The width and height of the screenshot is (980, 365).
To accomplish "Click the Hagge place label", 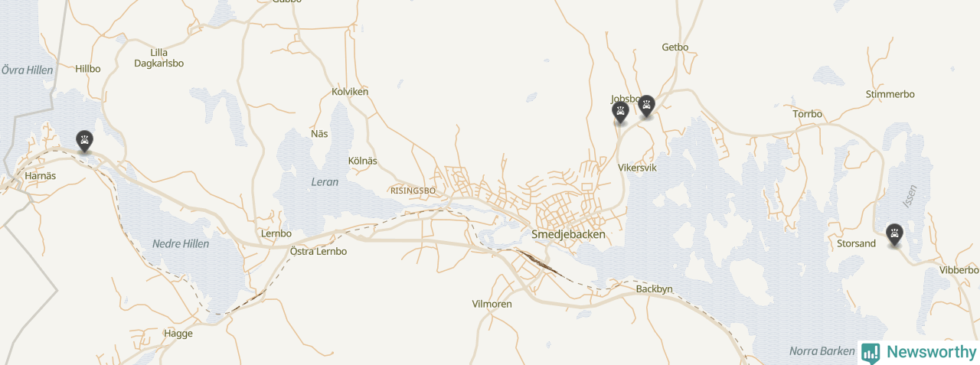I will pos(178,334).
